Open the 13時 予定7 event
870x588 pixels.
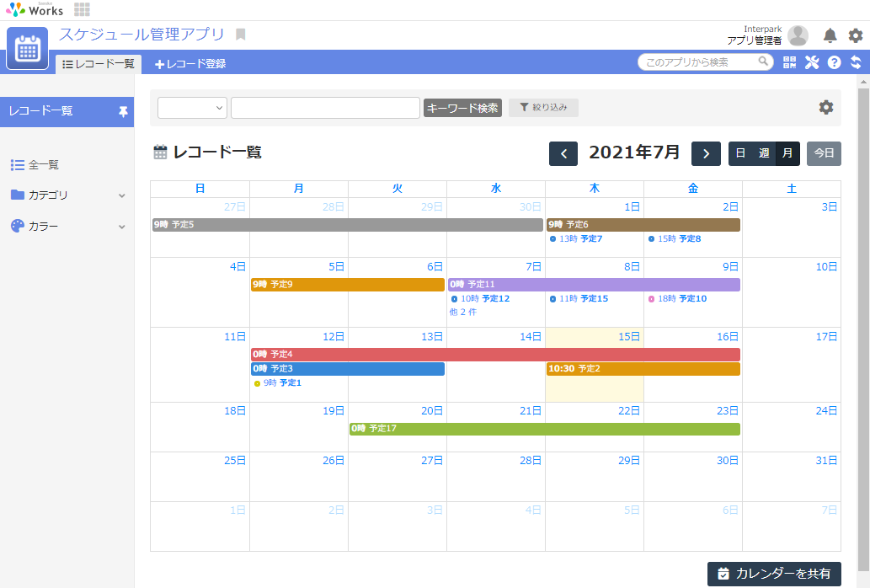pyautogui.click(x=576, y=238)
